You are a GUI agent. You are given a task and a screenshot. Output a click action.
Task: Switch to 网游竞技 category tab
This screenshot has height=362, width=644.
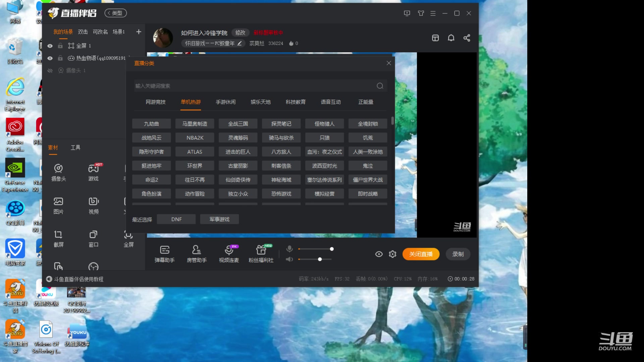tap(156, 102)
